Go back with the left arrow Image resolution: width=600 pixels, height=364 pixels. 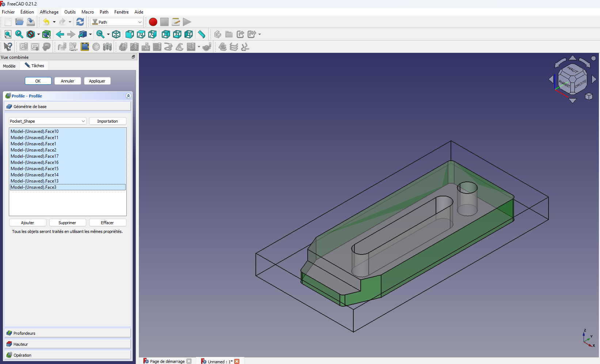[x=60, y=34]
